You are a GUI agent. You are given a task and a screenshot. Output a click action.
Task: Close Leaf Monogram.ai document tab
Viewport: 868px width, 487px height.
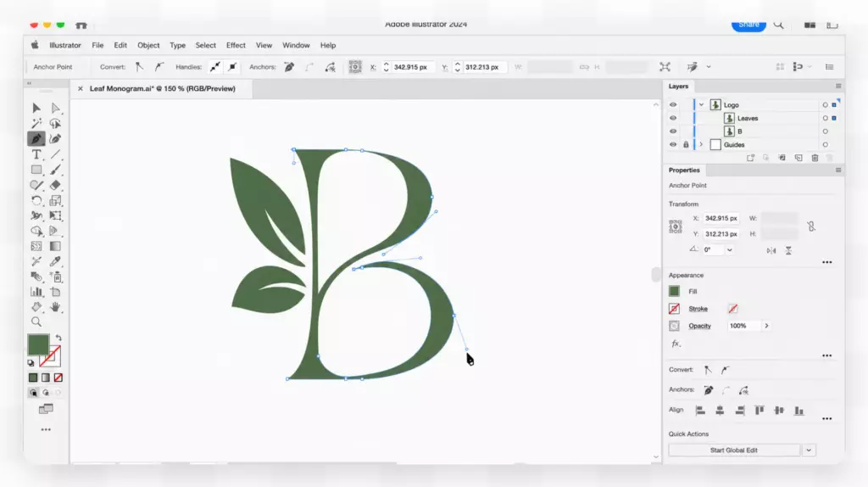(x=81, y=88)
